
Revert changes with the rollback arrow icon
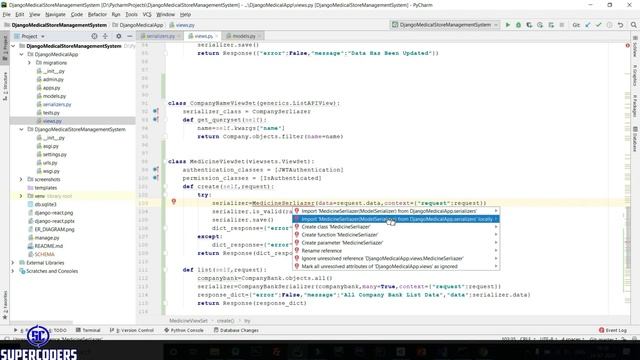point(620,25)
